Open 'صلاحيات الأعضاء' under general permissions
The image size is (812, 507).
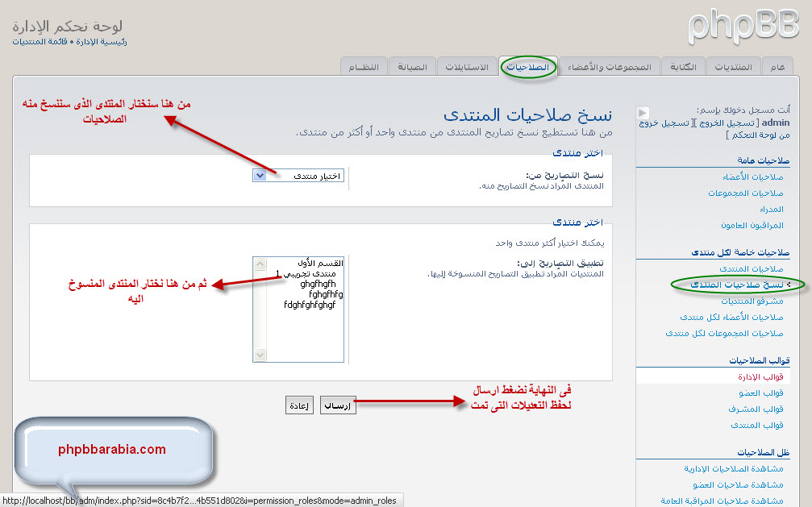click(752, 177)
